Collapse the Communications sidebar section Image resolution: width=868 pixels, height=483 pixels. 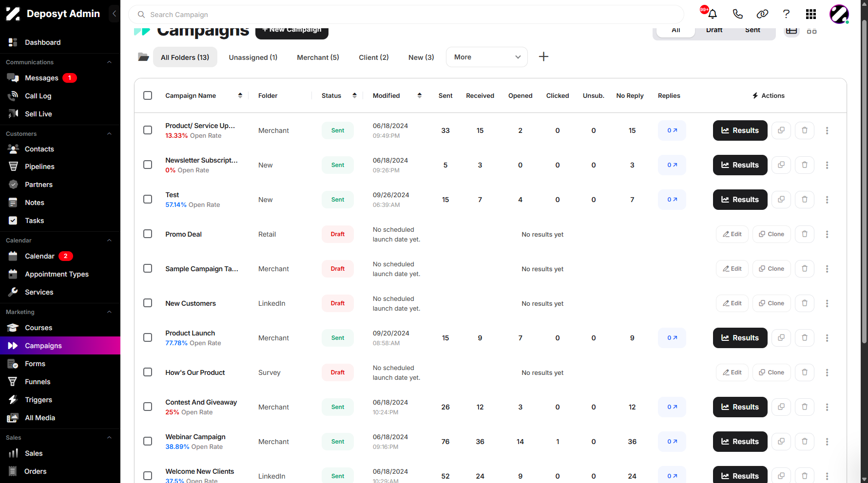tap(109, 62)
